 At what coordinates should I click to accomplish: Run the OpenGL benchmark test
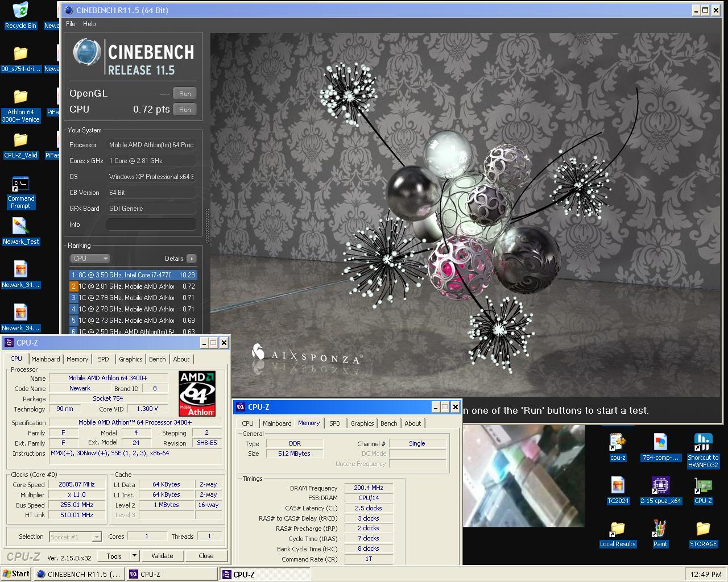(x=185, y=94)
